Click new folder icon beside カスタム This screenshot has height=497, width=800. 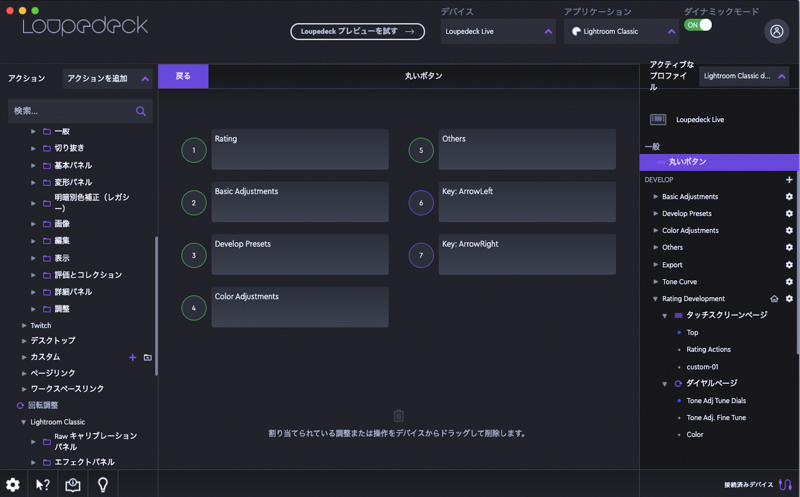pyautogui.click(x=147, y=357)
